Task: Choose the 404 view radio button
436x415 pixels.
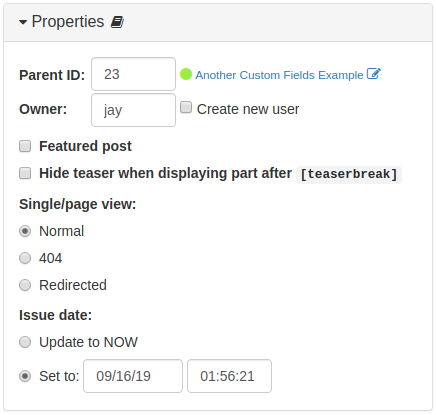Action: (x=25, y=258)
